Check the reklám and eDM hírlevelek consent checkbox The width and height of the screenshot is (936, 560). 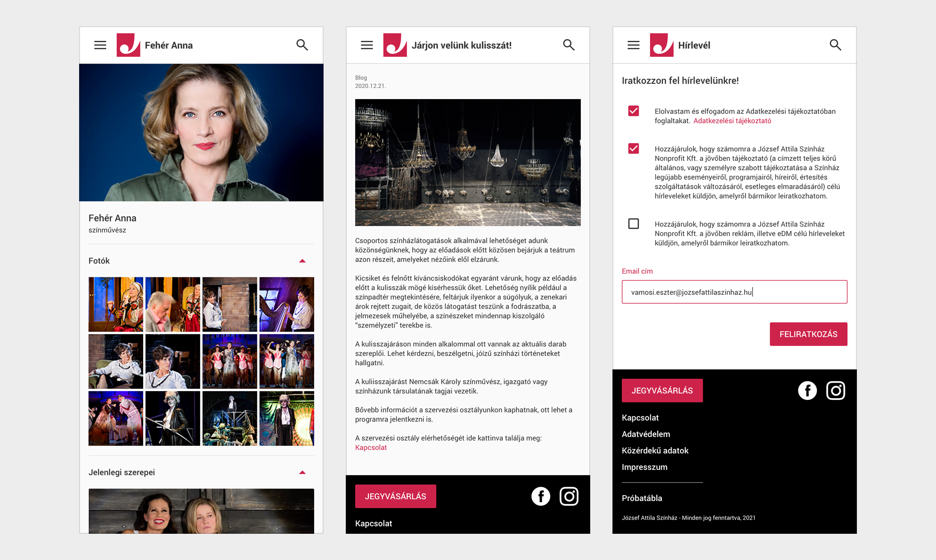[634, 224]
